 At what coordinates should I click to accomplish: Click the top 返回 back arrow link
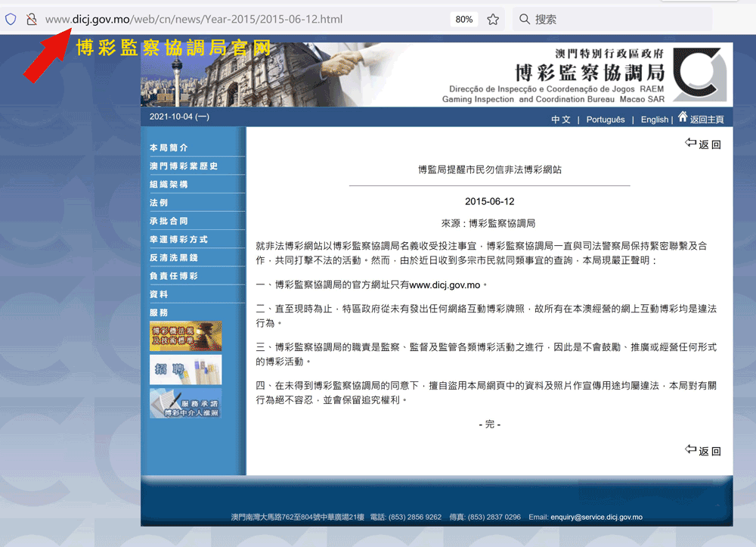click(703, 144)
